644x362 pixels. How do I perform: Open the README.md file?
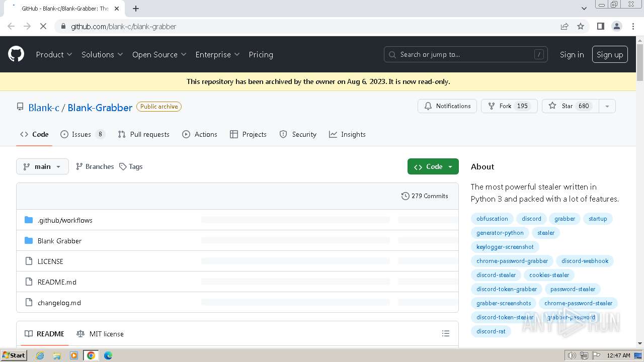[57, 282]
